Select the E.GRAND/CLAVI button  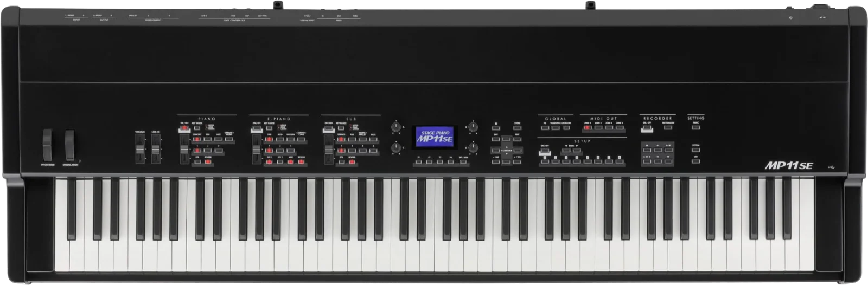point(301,139)
